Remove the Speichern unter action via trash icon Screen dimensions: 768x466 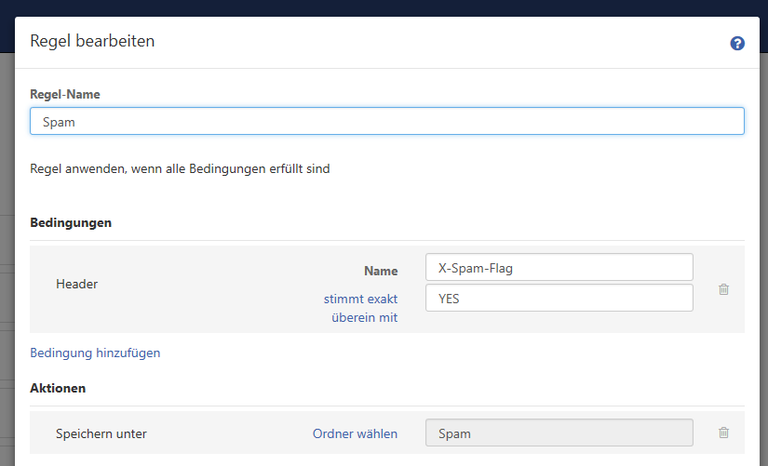[x=723, y=432]
